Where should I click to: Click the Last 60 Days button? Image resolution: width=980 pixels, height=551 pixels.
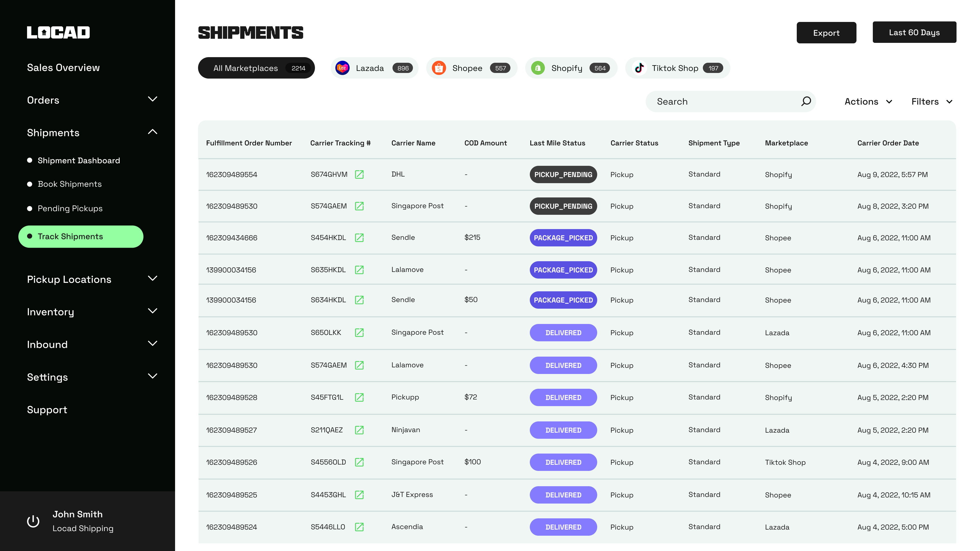(x=914, y=32)
